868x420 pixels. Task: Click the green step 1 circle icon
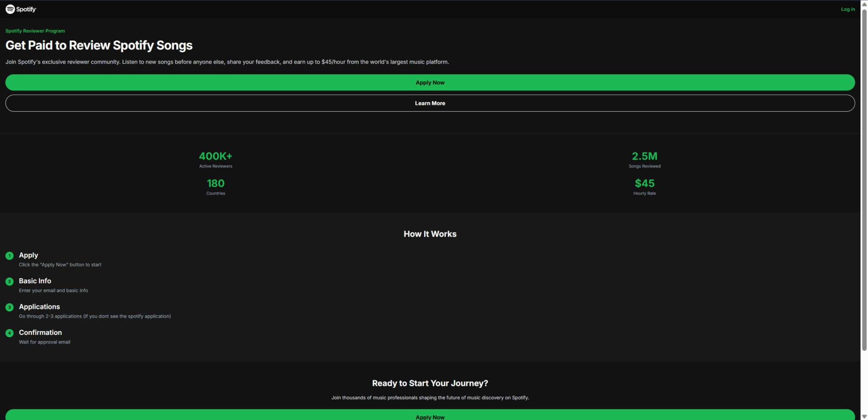click(x=9, y=256)
